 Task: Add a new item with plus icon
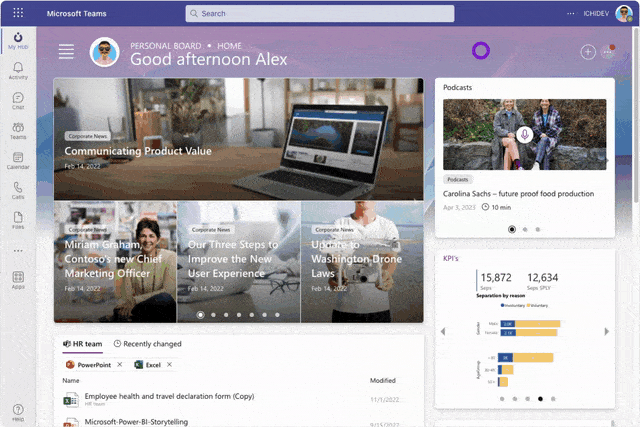tap(588, 52)
